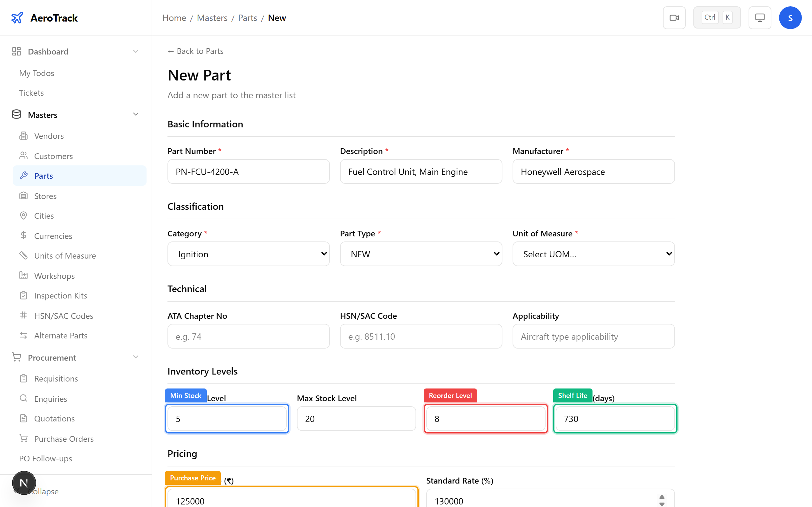Open PO Follow-ups from the sidebar
This screenshot has height=507, width=812.
pos(45,459)
